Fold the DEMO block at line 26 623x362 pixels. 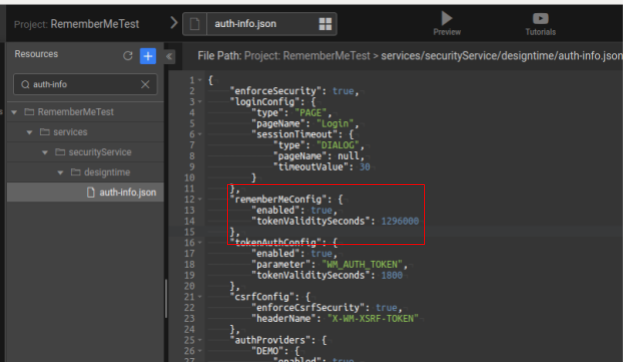(x=200, y=351)
